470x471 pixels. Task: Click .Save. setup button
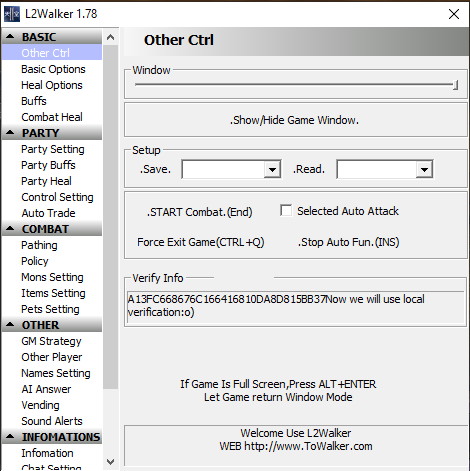[155, 169]
